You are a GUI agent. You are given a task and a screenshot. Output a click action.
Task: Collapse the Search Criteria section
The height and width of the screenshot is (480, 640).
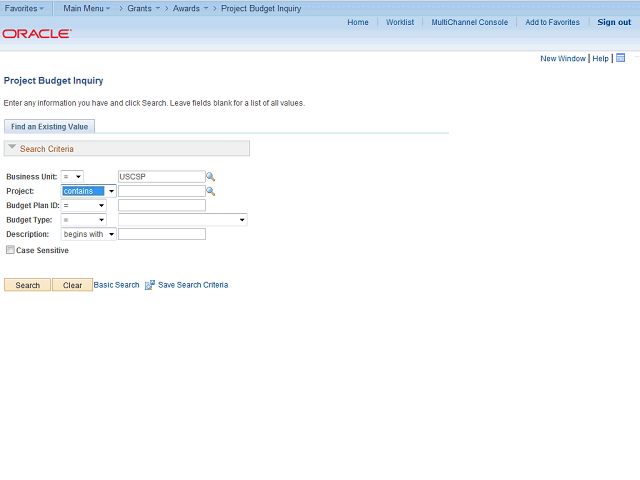pyautogui.click(x=12, y=147)
